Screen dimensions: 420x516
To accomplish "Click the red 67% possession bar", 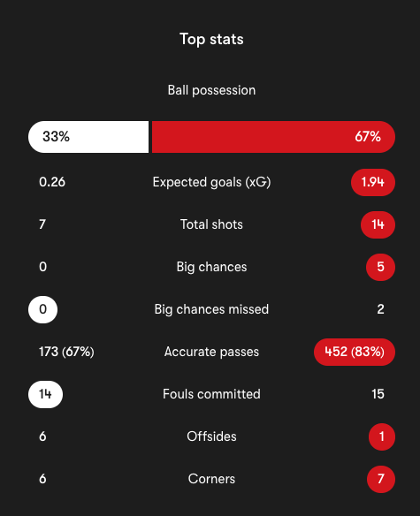I will point(273,137).
